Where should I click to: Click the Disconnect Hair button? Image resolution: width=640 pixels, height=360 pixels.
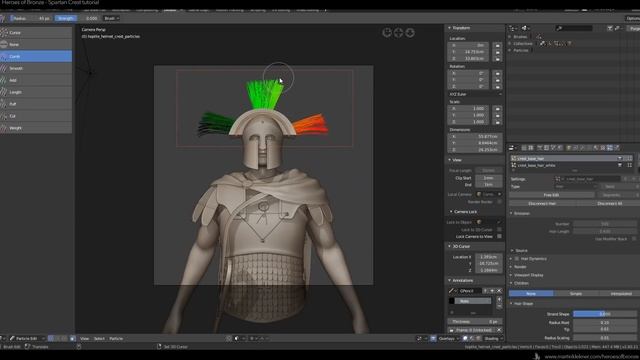[x=542, y=203]
